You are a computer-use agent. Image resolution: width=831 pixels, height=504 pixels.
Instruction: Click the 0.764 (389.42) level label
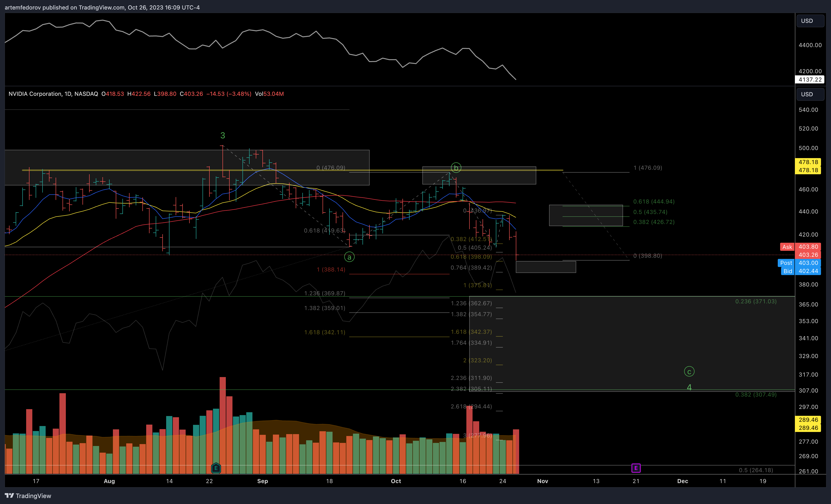pos(471,267)
